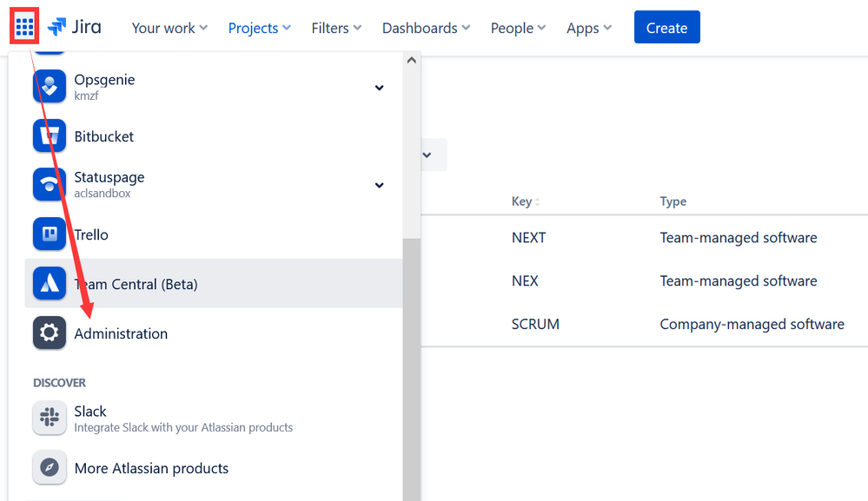
Task: Open the Slack integration icon
Action: coord(50,418)
